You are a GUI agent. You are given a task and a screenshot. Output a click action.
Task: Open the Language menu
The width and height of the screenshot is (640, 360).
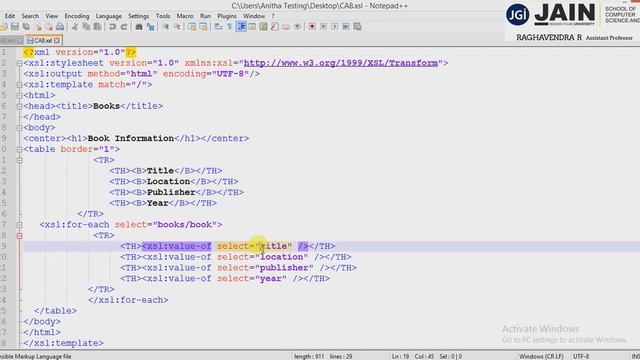(109, 16)
